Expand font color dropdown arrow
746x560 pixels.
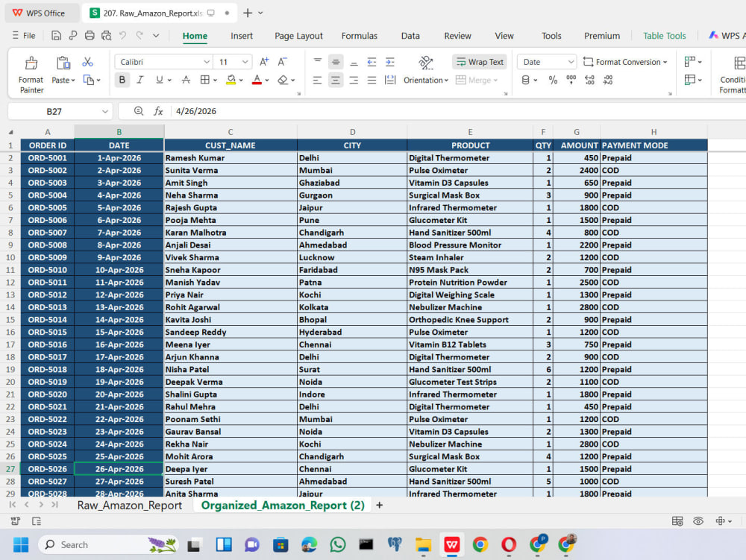[267, 81]
